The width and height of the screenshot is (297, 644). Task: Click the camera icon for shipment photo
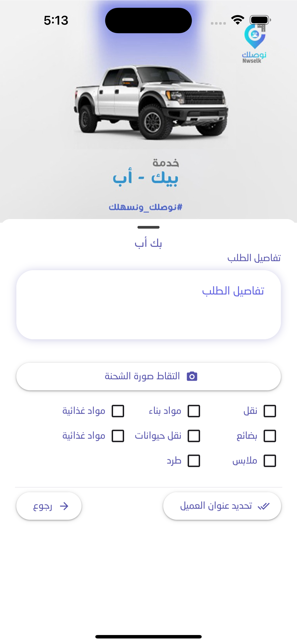192,376
